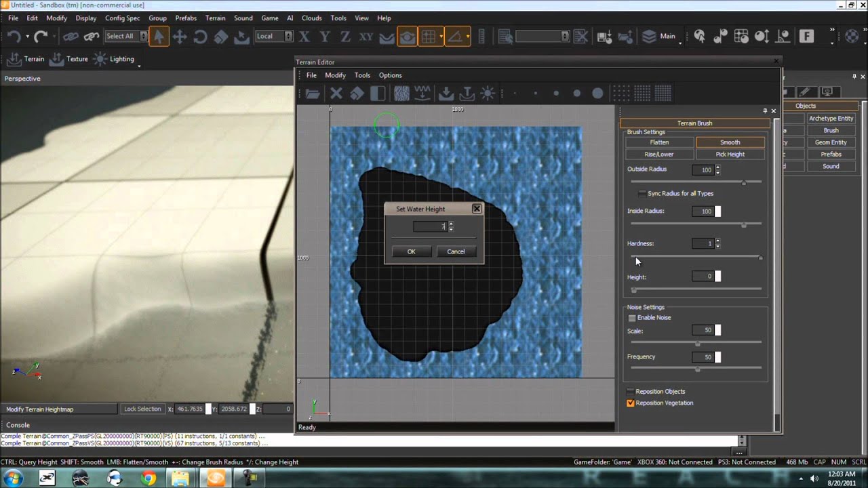
Task: Click the water height input field
Action: pos(429,226)
